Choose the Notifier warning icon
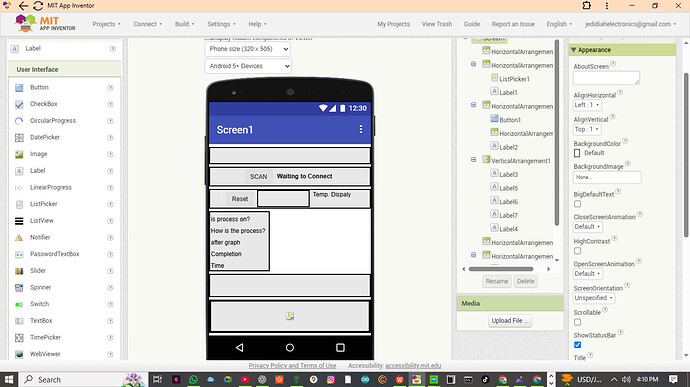The height and width of the screenshot is (387, 690). point(19,237)
